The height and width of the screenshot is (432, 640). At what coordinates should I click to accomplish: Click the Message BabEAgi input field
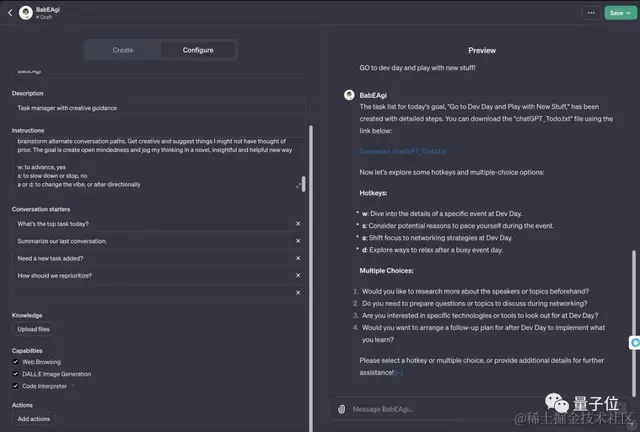(x=480, y=408)
